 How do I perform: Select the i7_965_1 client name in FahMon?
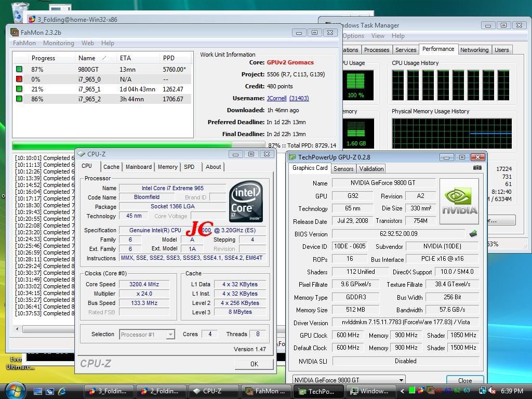(89, 89)
